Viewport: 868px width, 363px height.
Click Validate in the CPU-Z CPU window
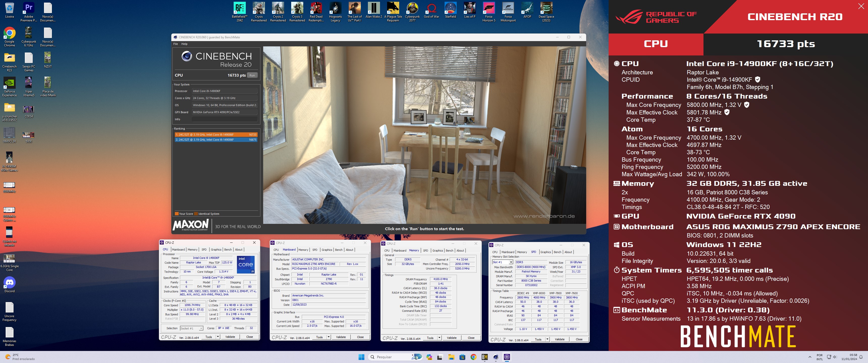point(230,337)
